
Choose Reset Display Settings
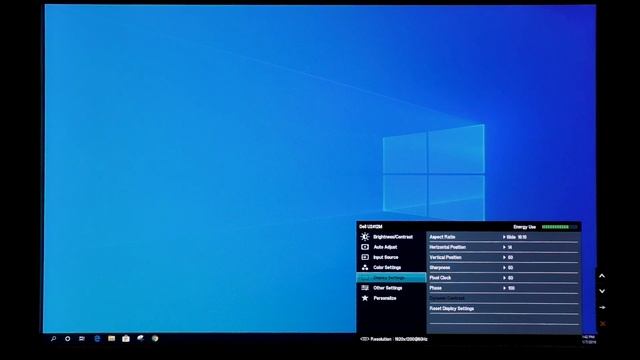pos(503,309)
